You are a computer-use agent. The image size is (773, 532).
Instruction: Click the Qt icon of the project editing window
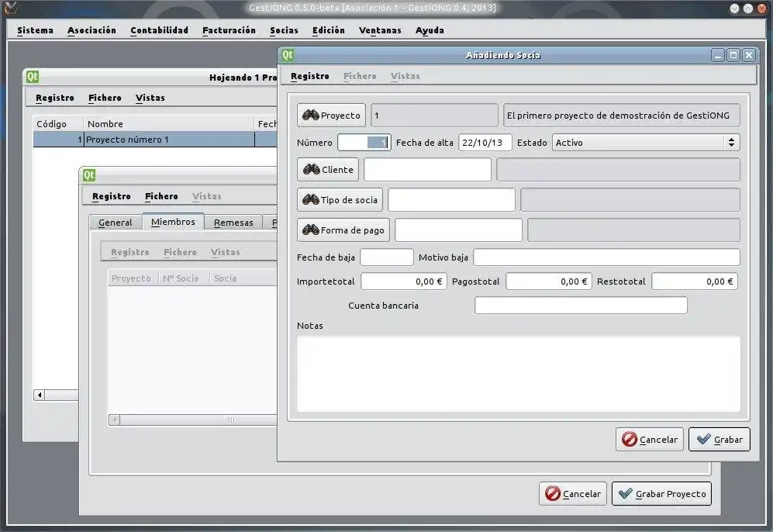click(89, 175)
